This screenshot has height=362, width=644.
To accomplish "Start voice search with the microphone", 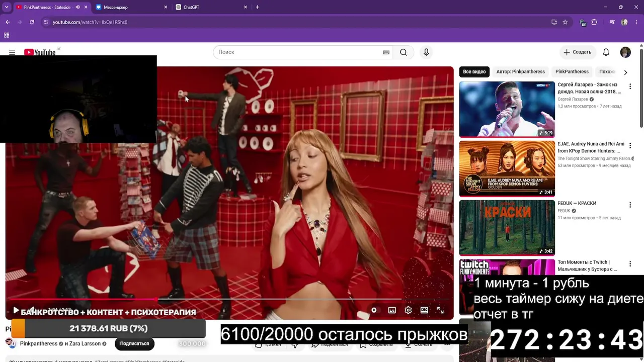I will pyautogui.click(x=426, y=52).
